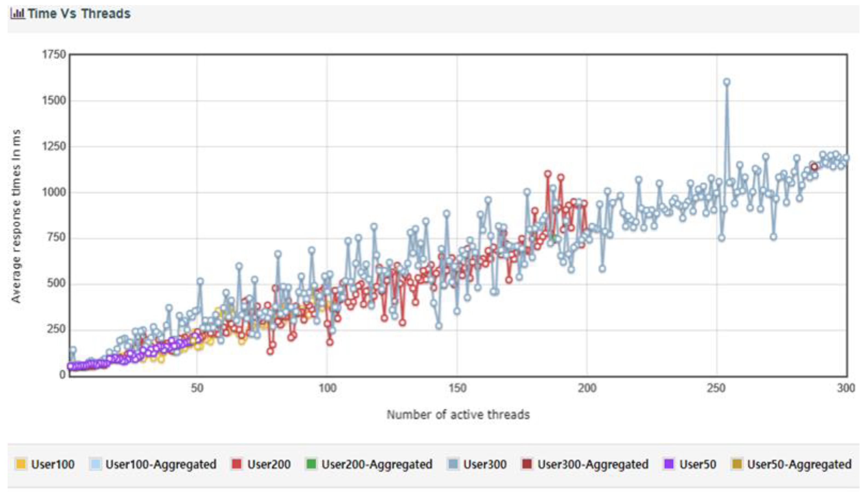Viewport: 868px width, 495px height.
Task: Click the last User300 data point at 300 threads
Action: point(846,158)
